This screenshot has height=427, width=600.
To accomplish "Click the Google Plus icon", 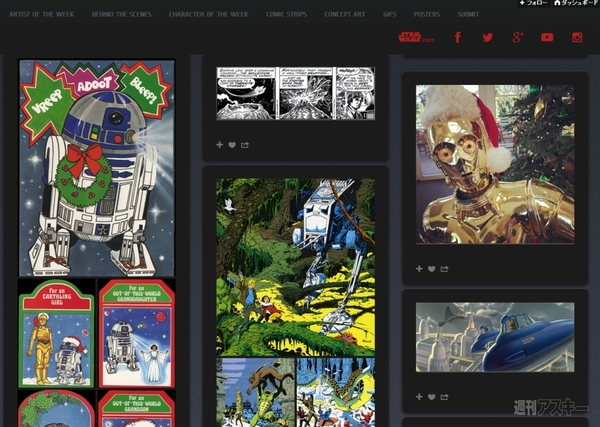I will (x=518, y=37).
